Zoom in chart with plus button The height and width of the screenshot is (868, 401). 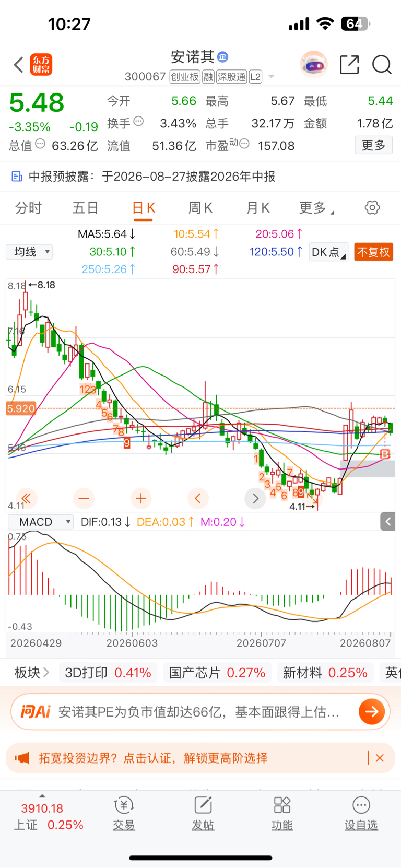tap(141, 498)
